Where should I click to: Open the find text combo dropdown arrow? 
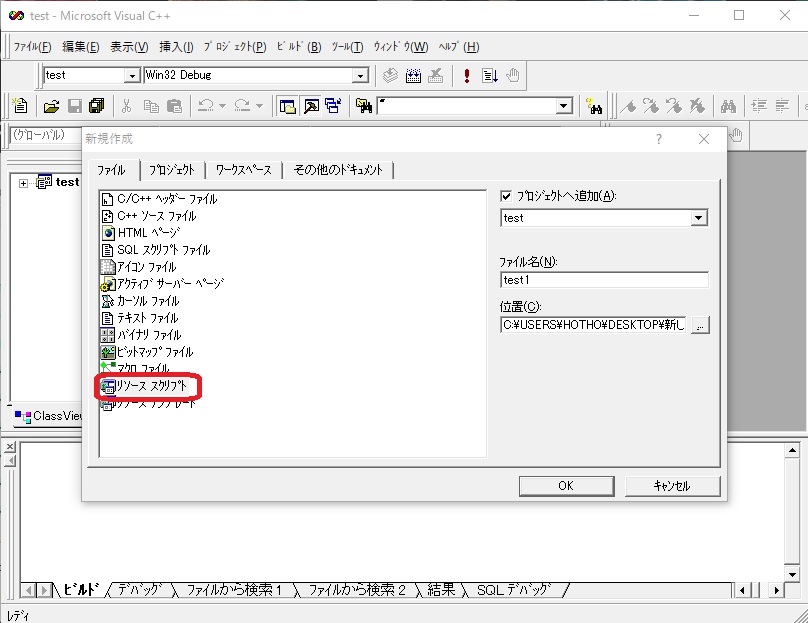point(564,106)
